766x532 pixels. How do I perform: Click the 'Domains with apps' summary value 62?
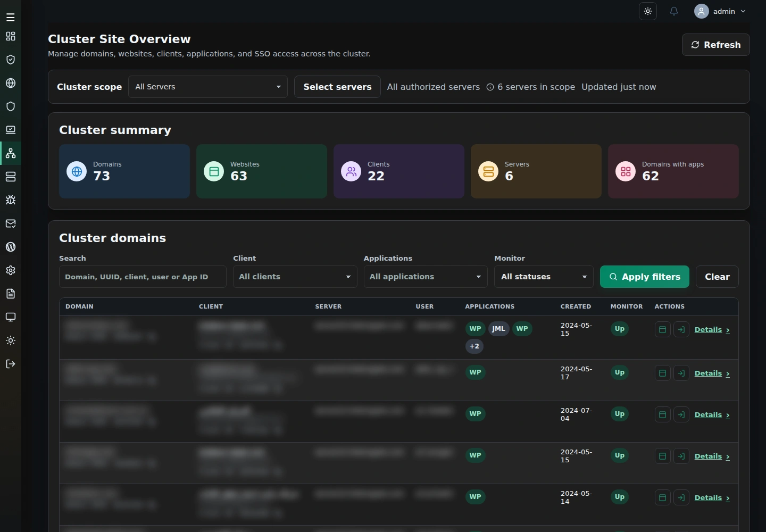(x=651, y=176)
